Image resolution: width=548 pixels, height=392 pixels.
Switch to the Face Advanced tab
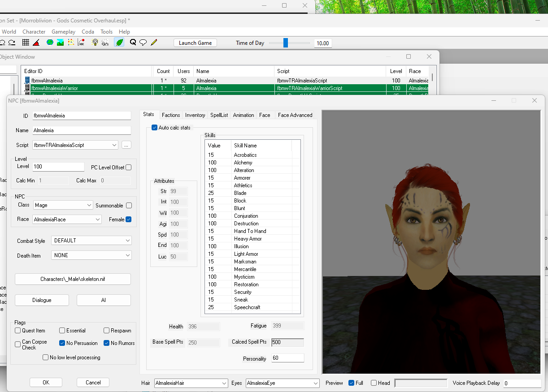(295, 115)
